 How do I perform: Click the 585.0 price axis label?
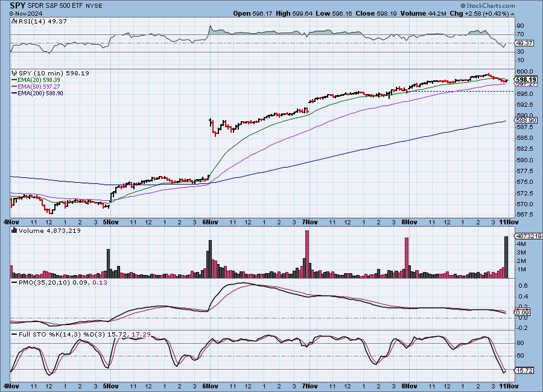[526, 138]
